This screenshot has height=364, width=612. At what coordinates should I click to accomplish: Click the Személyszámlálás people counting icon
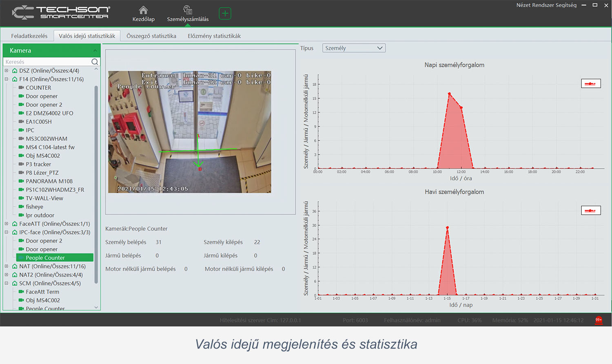(188, 10)
